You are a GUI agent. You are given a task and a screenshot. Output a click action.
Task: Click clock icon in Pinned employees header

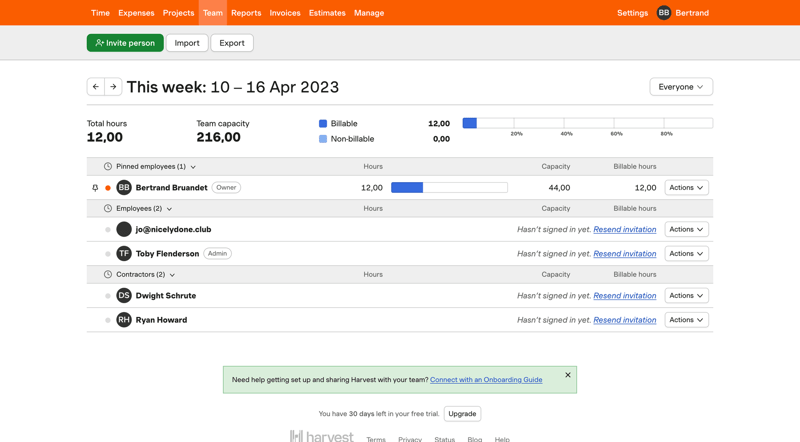(108, 166)
